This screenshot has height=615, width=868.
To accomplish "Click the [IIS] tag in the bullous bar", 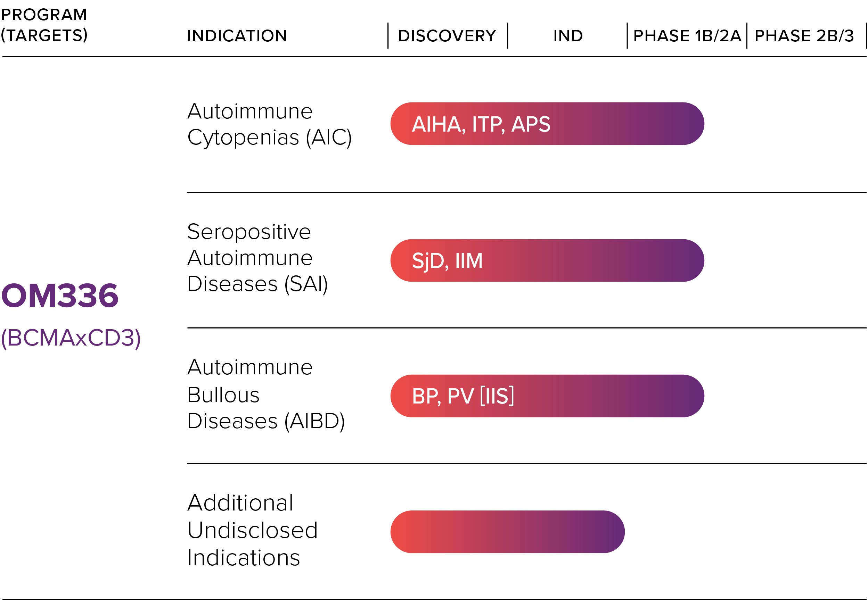I will coord(497,397).
